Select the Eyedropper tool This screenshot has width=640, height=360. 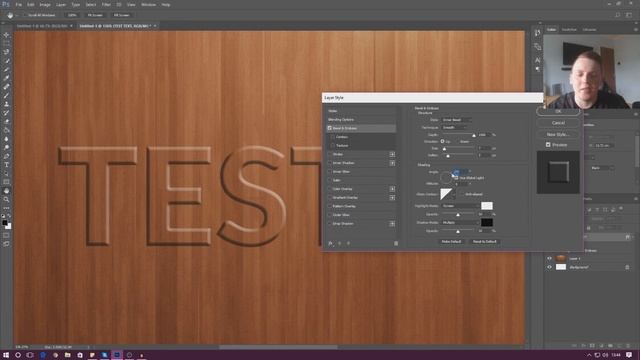pos(7,78)
